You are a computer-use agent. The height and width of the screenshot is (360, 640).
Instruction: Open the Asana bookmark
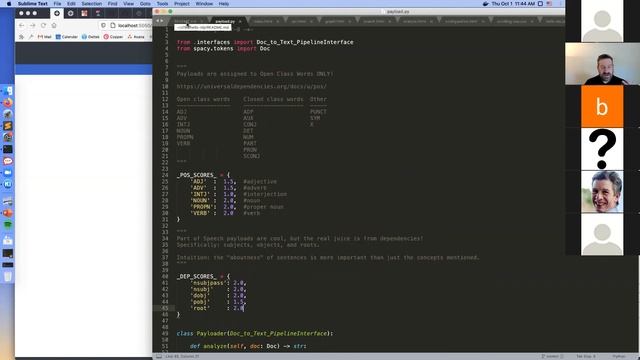(136, 37)
